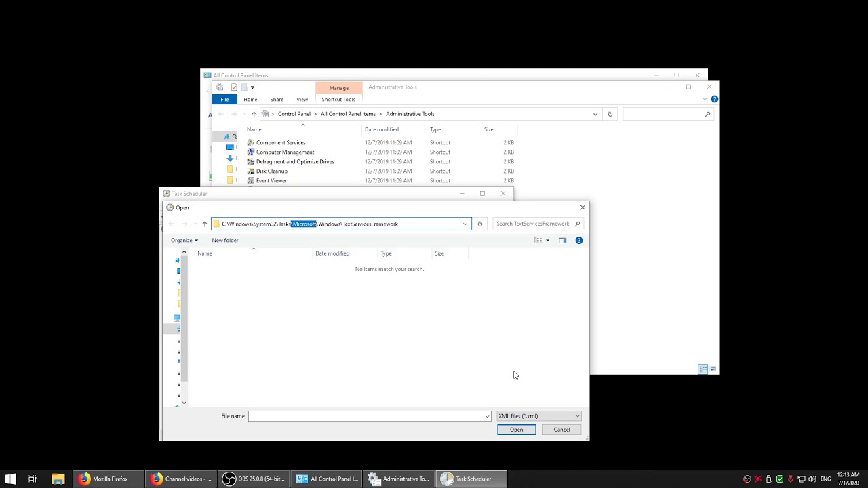The width and height of the screenshot is (868, 488).
Task: Click Control Panel in breadcrumb path
Action: coord(294,114)
